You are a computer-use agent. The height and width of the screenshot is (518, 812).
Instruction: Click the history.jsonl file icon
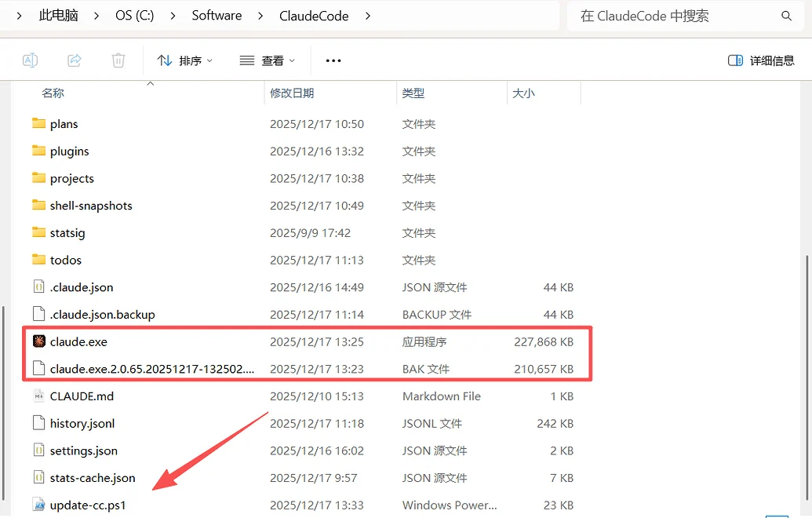click(39, 423)
